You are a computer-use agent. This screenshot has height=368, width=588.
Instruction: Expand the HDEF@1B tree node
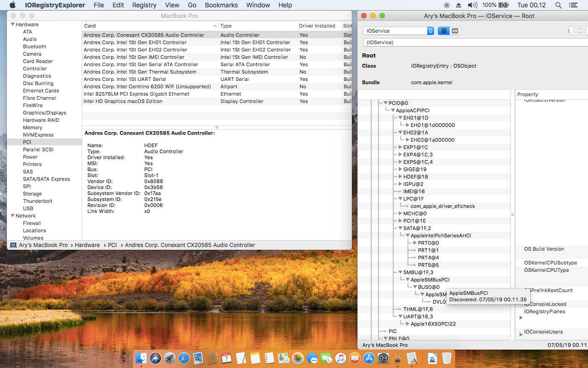pos(401,177)
